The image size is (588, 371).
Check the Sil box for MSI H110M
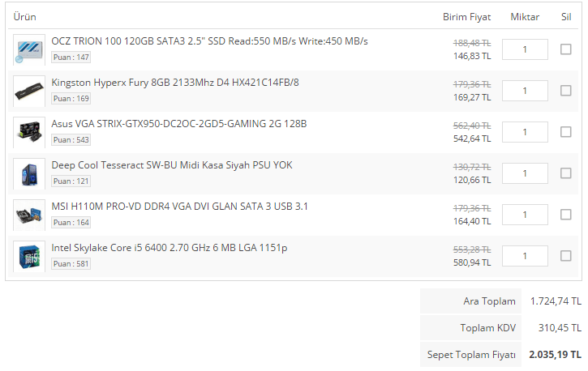pyautogui.click(x=566, y=215)
